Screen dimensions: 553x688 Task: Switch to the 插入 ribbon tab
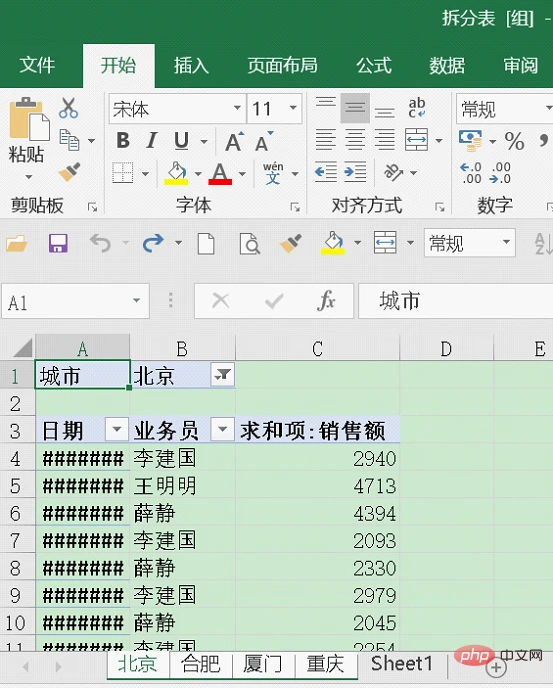click(x=191, y=65)
